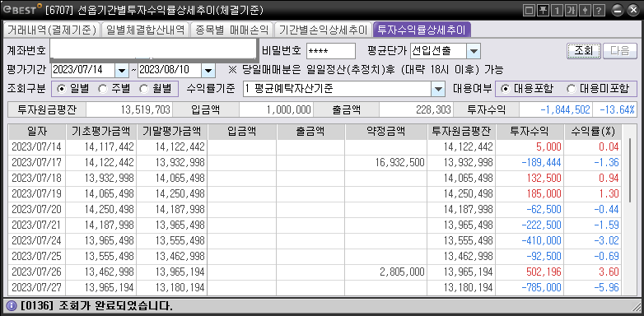644x316 pixels.
Task: Select the 2023/07/27 date cell
Action: [x=36, y=288]
